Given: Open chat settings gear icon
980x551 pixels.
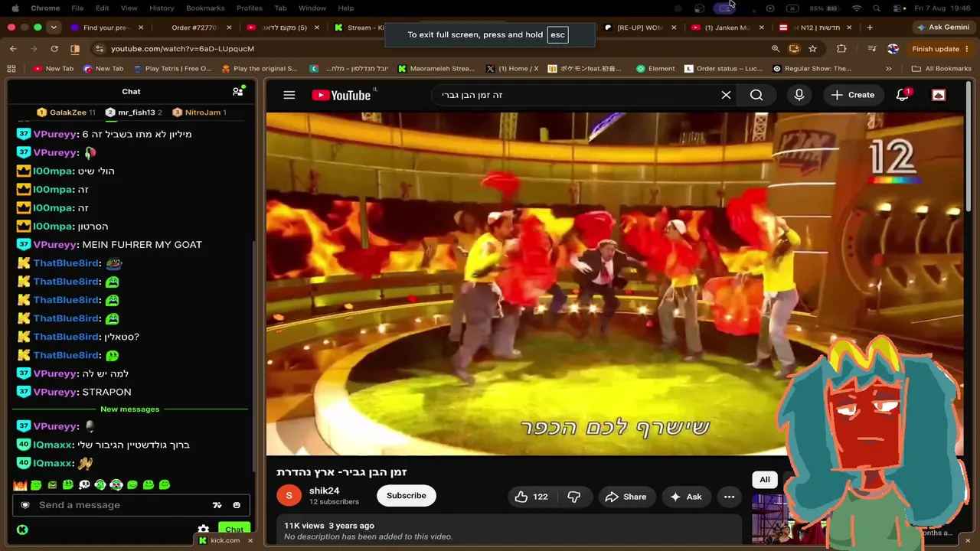Looking at the screenshot, I should point(203,529).
